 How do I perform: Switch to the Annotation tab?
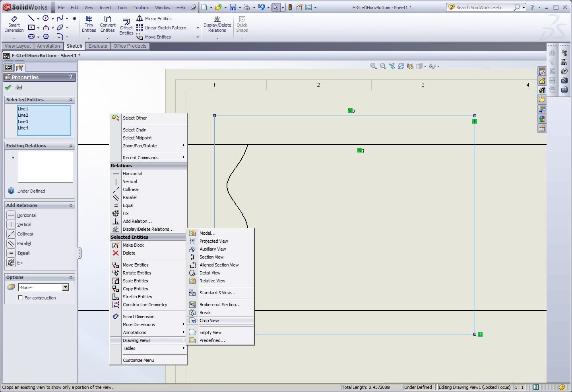(48, 46)
